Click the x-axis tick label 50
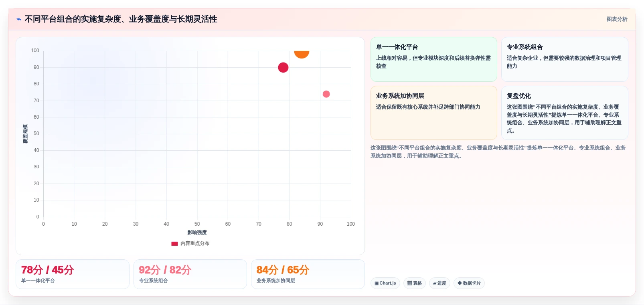 coord(197,224)
